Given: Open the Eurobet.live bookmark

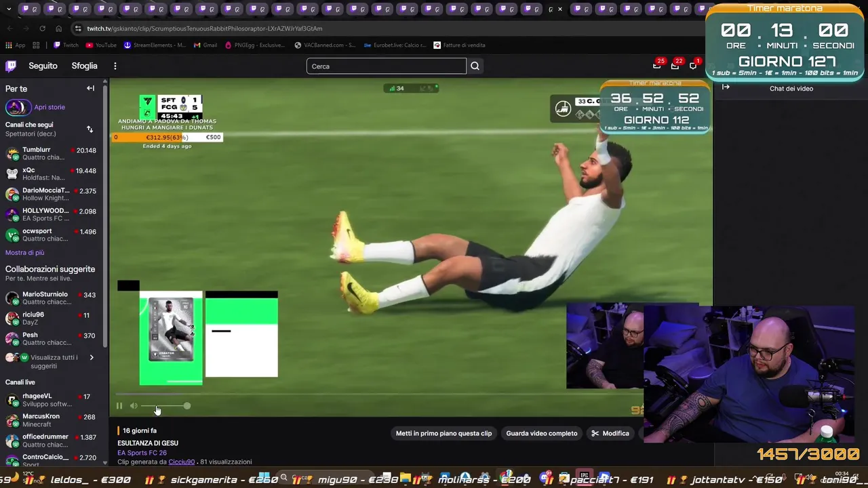Looking at the screenshot, I should pyautogui.click(x=395, y=45).
